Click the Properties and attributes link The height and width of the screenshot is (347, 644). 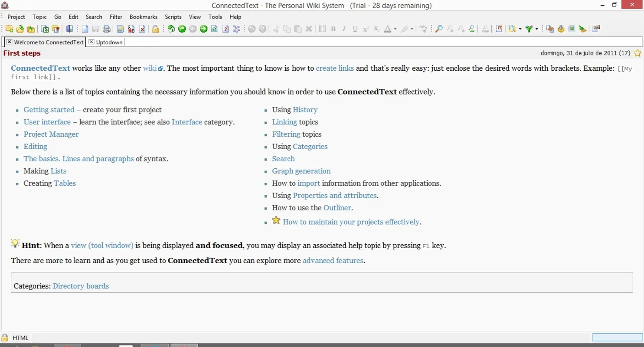(x=334, y=196)
